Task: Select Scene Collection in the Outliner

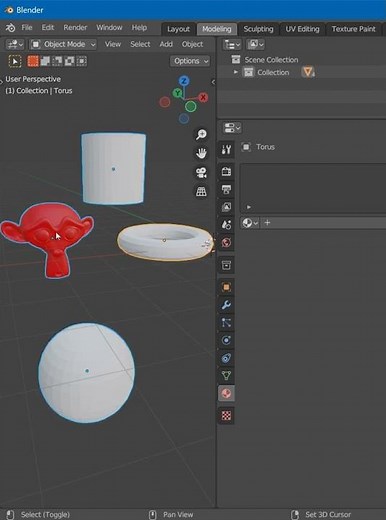Action: coord(271,60)
